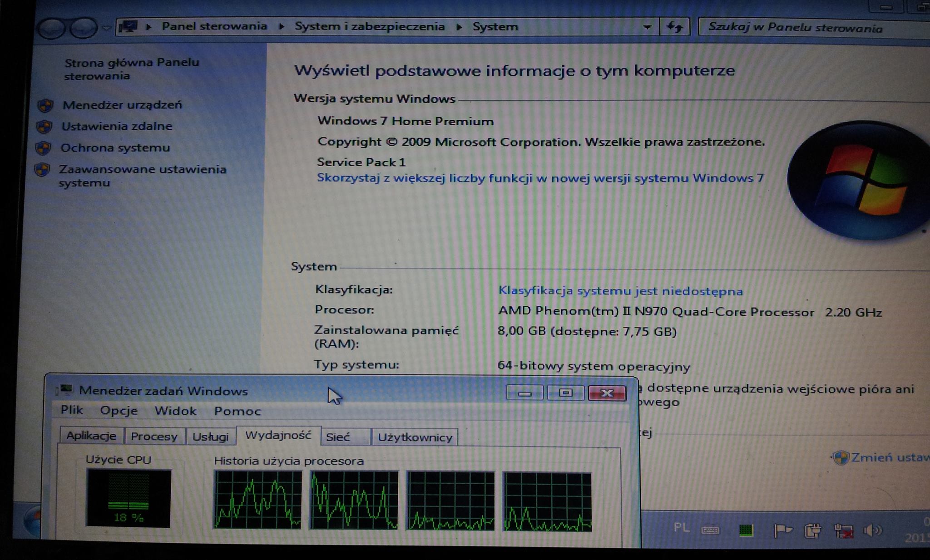Open the Opcje menu in Task Manager

(x=119, y=411)
